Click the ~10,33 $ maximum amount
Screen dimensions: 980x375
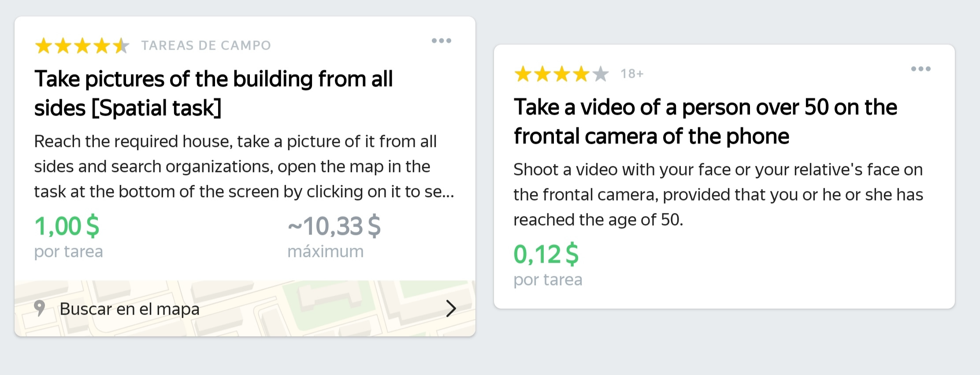(x=334, y=226)
